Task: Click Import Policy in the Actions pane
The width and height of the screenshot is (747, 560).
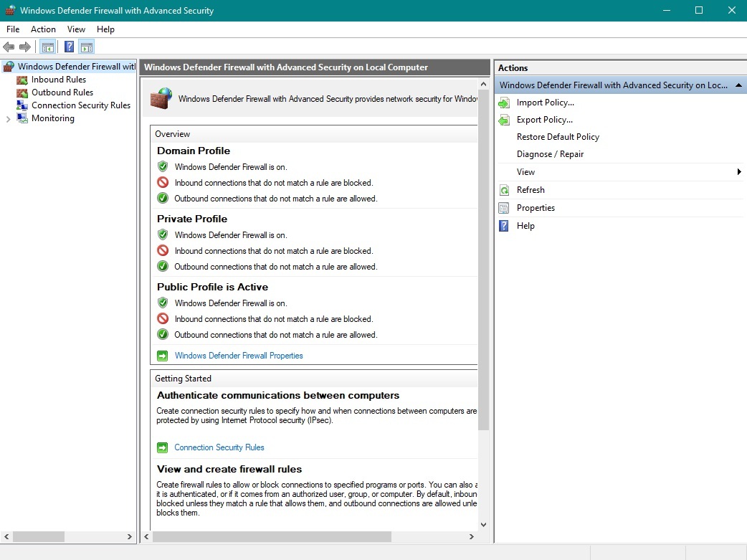Action: coord(545,103)
